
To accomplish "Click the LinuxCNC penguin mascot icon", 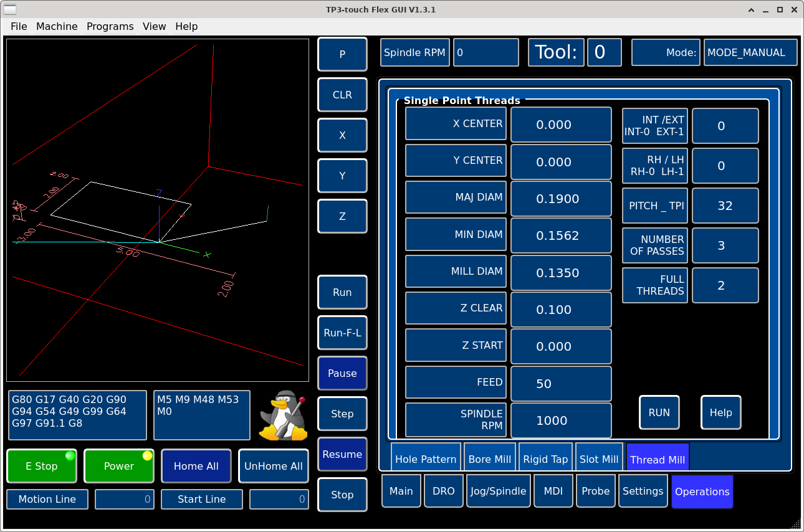I will click(x=284, y=415).
